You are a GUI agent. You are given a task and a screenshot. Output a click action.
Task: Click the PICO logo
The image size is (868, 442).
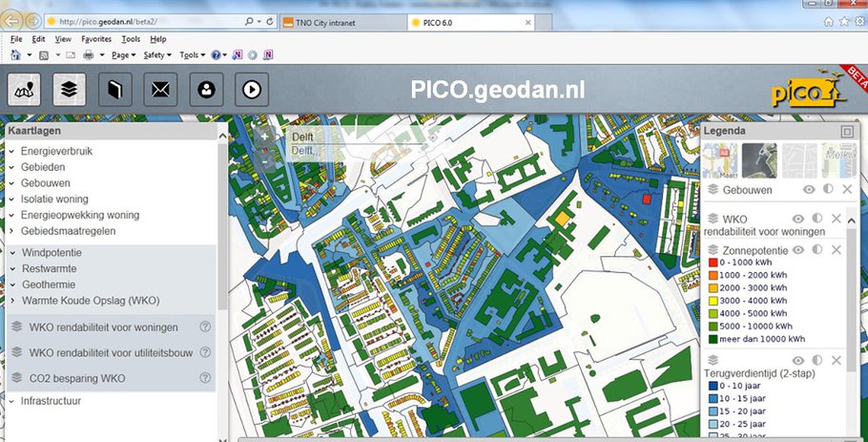[809, 90]
